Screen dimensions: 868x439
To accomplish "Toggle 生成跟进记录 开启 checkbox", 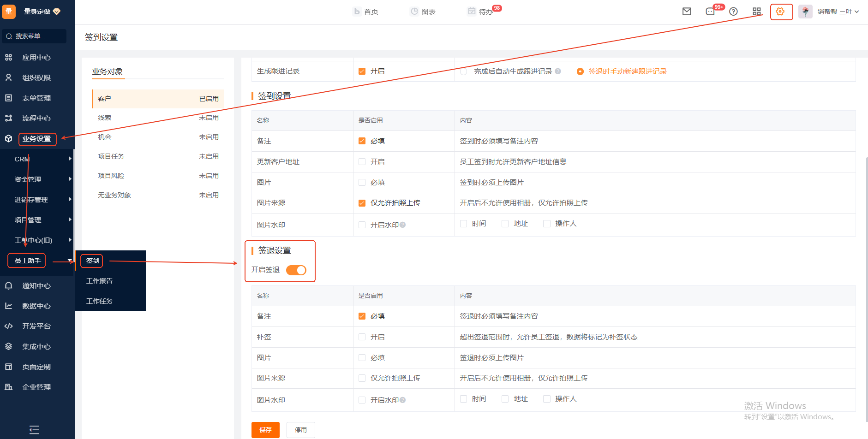I will pyautogui.click(x=362, y=71).
